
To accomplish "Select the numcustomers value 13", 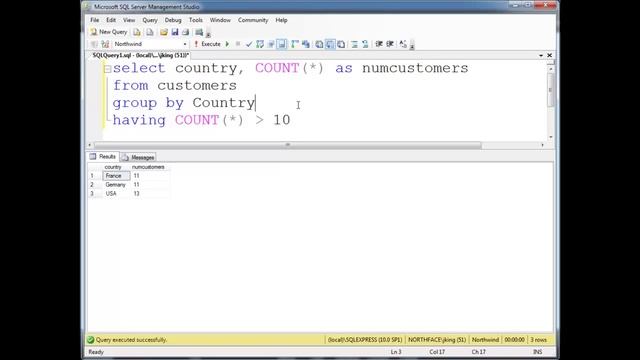I will point(136,193).
